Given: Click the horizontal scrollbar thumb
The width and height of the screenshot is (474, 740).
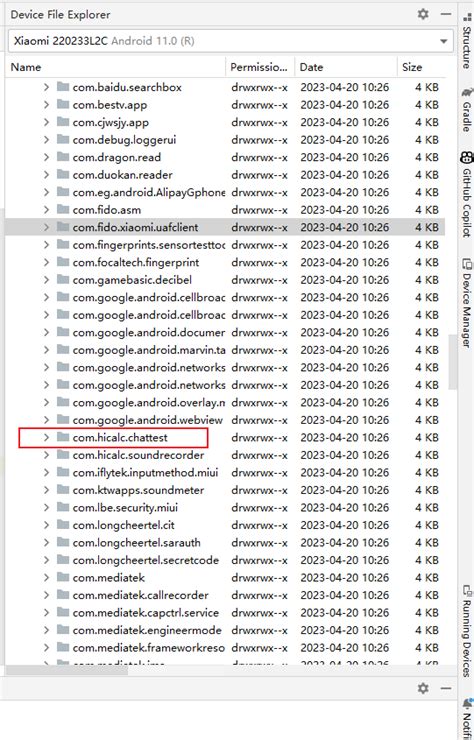Looking at the screenshot, I should tap(67, 670).
